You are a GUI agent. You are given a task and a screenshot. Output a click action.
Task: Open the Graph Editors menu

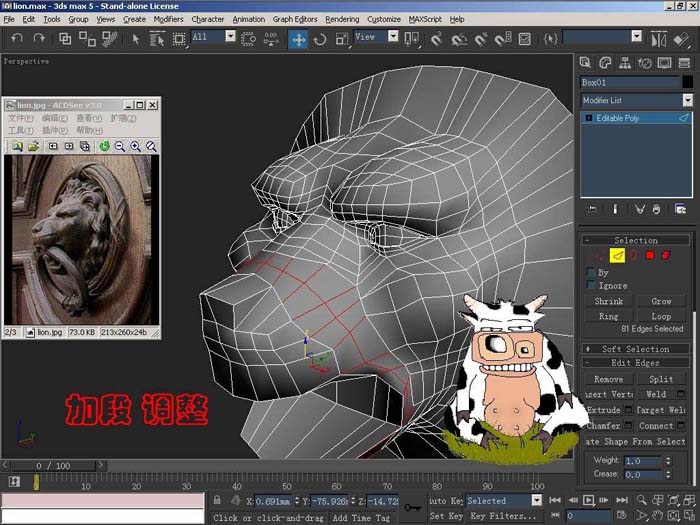[x=295, y=19]
